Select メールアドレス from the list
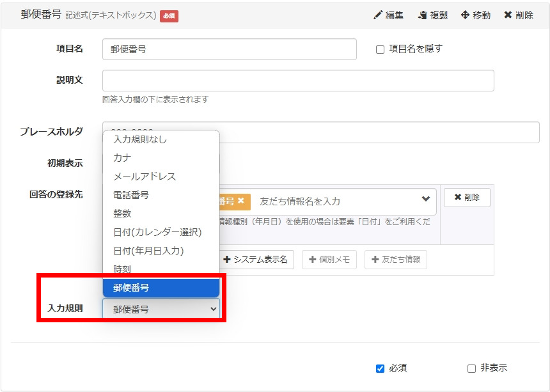The image size is (550, 392). (145, 176)
